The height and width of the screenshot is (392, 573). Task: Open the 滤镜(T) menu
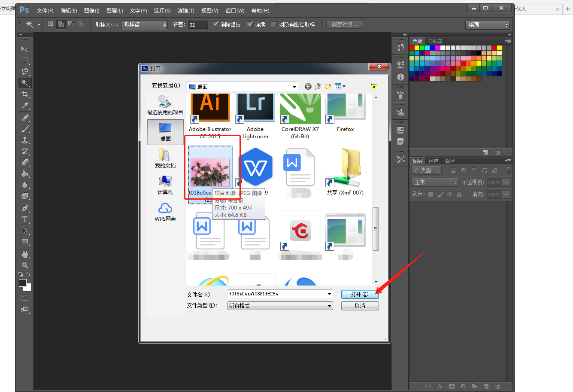click(x=185, y=10)
